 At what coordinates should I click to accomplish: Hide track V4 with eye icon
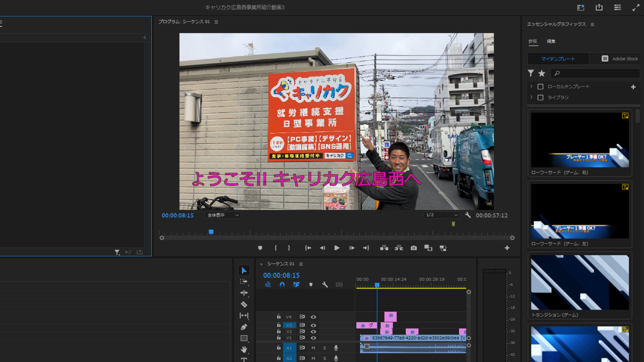[x=313, y=317]
